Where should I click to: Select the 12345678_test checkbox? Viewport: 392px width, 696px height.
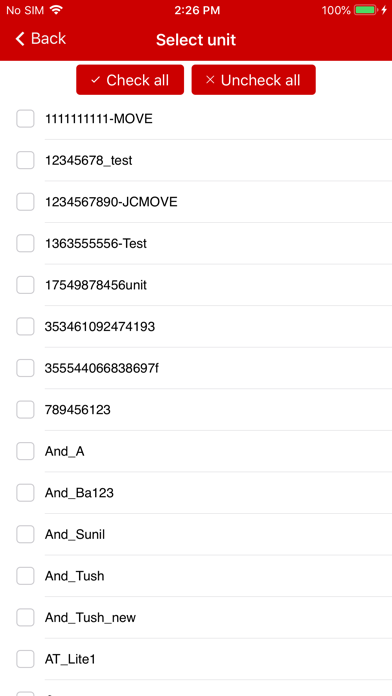(25, 160)
